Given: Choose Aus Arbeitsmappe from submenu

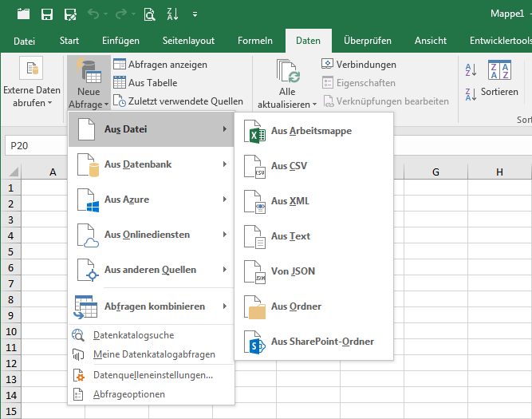Looking at the screenshot, I should (x=313, y=131).
